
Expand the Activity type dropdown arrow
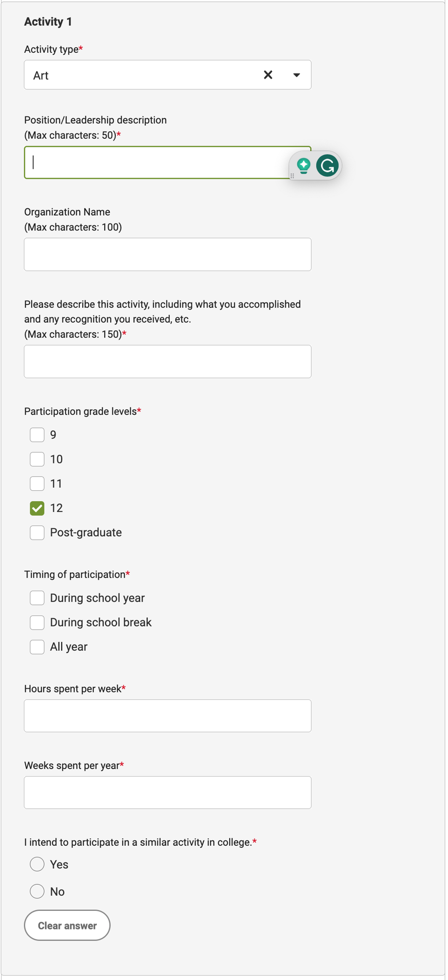coord(297,75)
